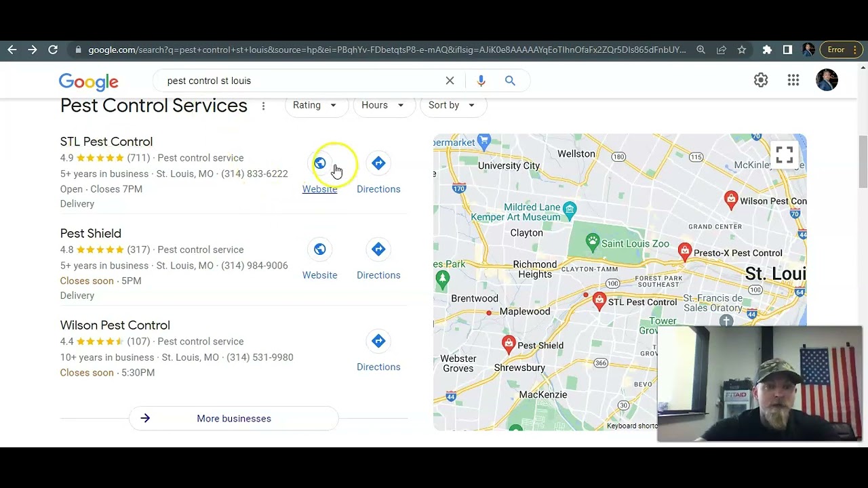Select the Pest Shield map pin
The height and width of the screenshot is (488, 868).
pos(509,344)
